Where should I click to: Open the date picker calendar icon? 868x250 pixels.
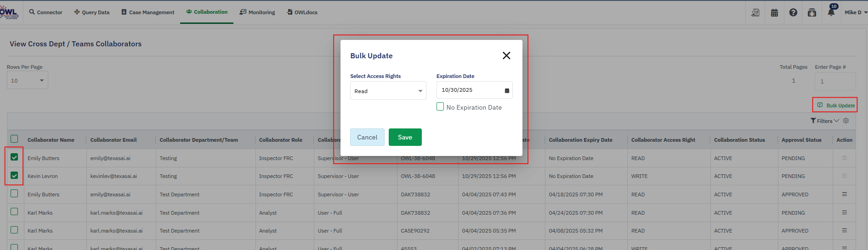pyautogui.click(x=507, y=90)
